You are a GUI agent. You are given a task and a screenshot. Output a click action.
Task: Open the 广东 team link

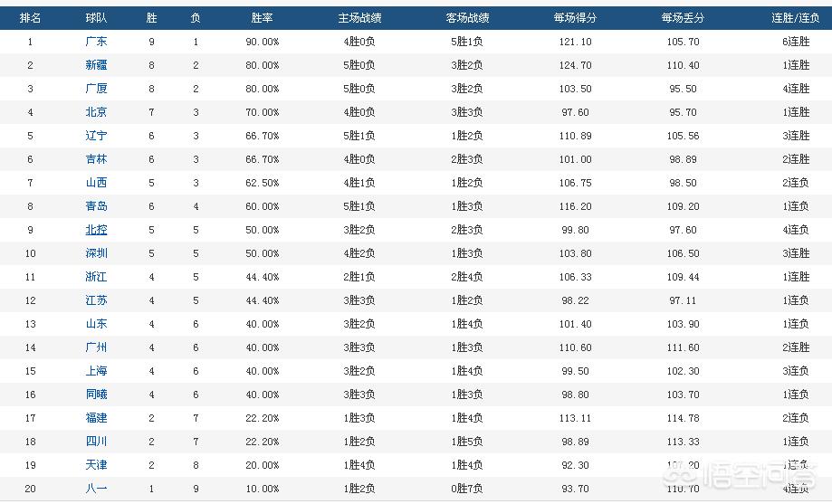click(x=97, y=42)
